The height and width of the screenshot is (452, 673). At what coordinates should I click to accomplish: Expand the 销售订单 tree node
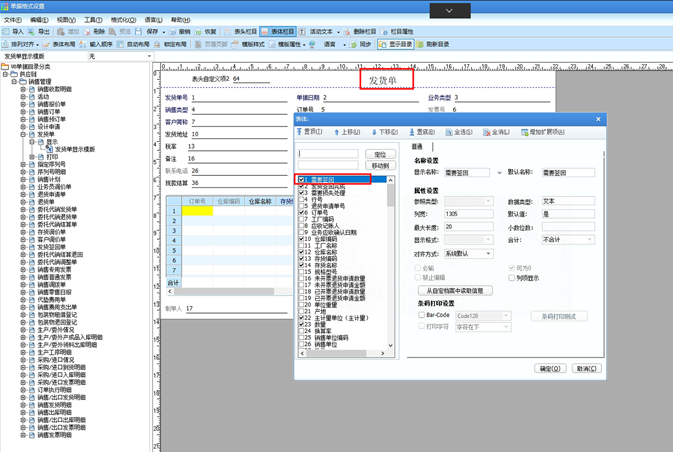coord(23,112)
